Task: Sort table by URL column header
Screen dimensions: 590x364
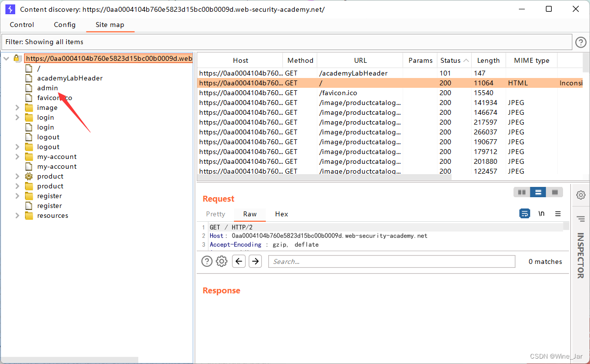Action: [360, 60]
